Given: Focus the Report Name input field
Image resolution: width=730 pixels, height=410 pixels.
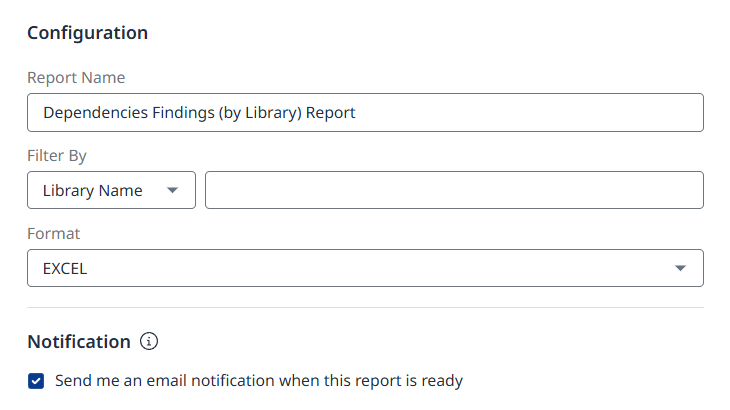Looking at the screenshot, I should [x=365, y=112].
